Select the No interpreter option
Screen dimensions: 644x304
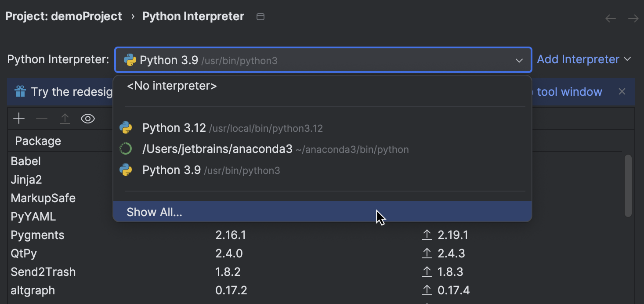pyautogui.click(x=172, y=86)
